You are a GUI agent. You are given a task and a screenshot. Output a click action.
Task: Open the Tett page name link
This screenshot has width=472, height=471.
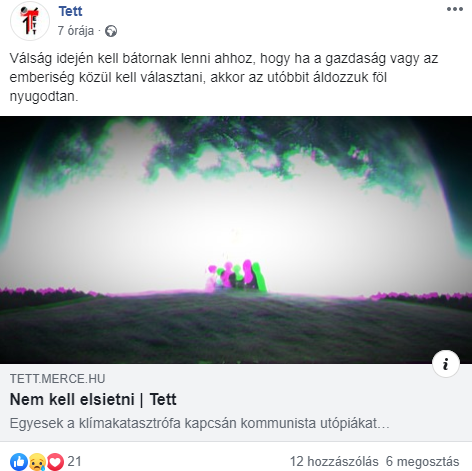pyautogui.click(x=70, y=11)
